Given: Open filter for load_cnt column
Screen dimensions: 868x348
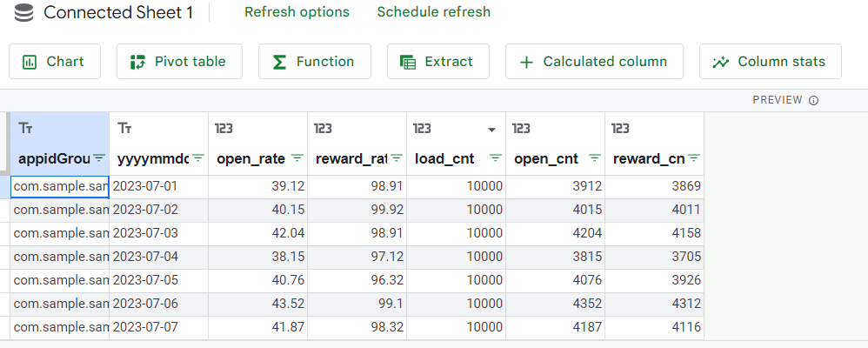Looking at the screenshot, I should [x=496, y=158].
